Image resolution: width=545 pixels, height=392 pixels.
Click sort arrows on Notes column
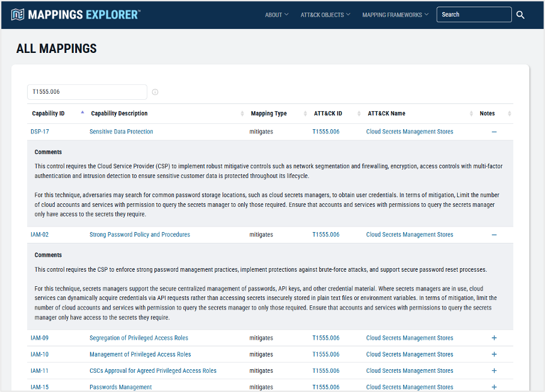(510, 114)
